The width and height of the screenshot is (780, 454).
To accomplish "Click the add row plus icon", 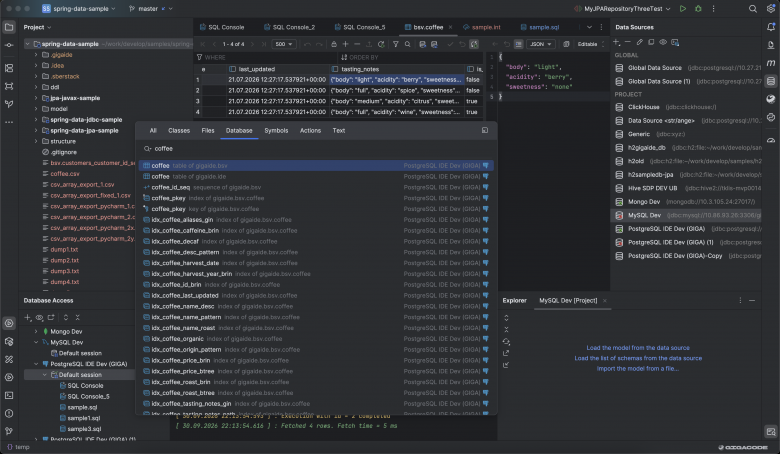I will (345, 44).
